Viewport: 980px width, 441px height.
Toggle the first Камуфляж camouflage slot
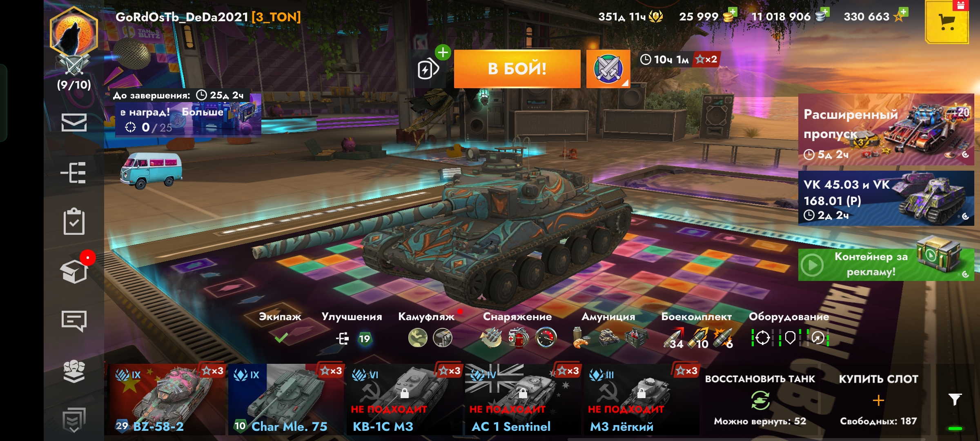418,338
